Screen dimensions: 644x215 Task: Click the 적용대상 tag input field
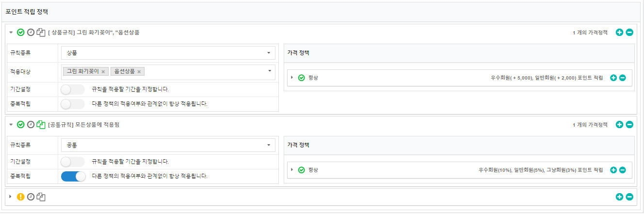pyautogui.click(x=204, y=72)
